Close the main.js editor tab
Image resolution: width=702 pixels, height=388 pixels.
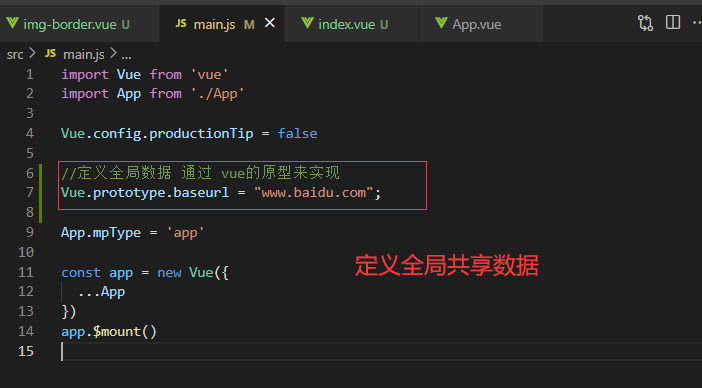click(270, 23)
